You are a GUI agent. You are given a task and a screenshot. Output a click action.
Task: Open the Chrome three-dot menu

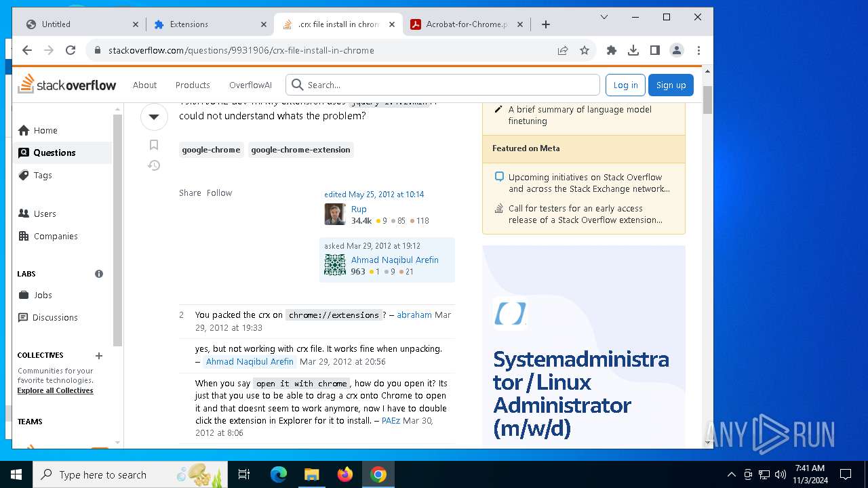[698, 50]
